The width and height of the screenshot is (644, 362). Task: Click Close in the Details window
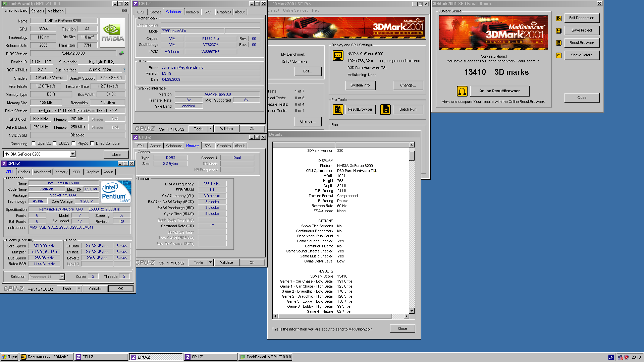click(x=402, y=328)
